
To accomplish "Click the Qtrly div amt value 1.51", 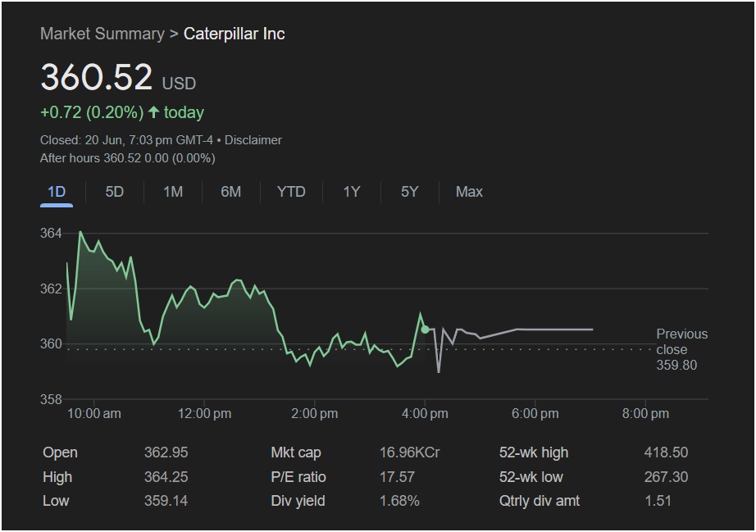I will pos(658,501).
